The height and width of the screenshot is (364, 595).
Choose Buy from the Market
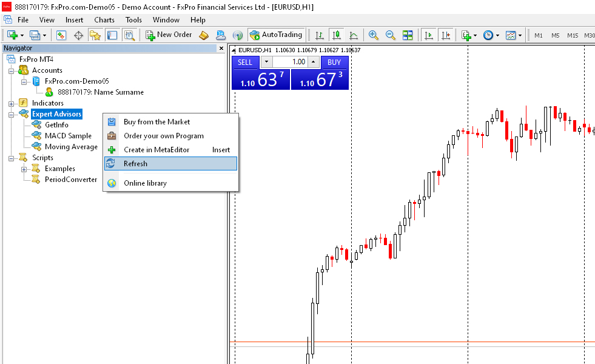[x=171, y=122]
